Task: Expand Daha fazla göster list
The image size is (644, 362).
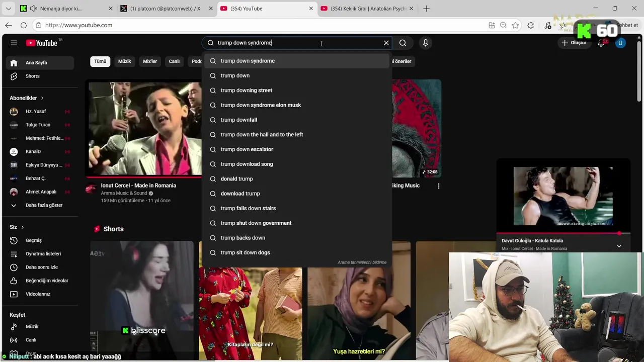Action: point(40,205)
